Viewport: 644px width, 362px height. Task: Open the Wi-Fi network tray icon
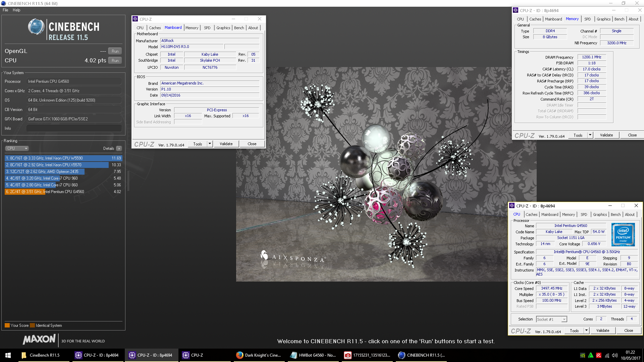(x=607, y=356)
